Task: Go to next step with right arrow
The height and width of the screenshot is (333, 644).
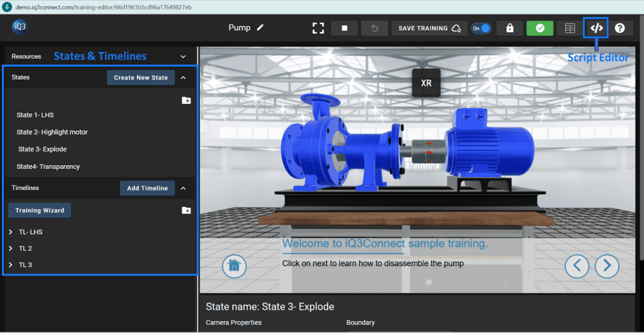Action: tap(607, 266)
